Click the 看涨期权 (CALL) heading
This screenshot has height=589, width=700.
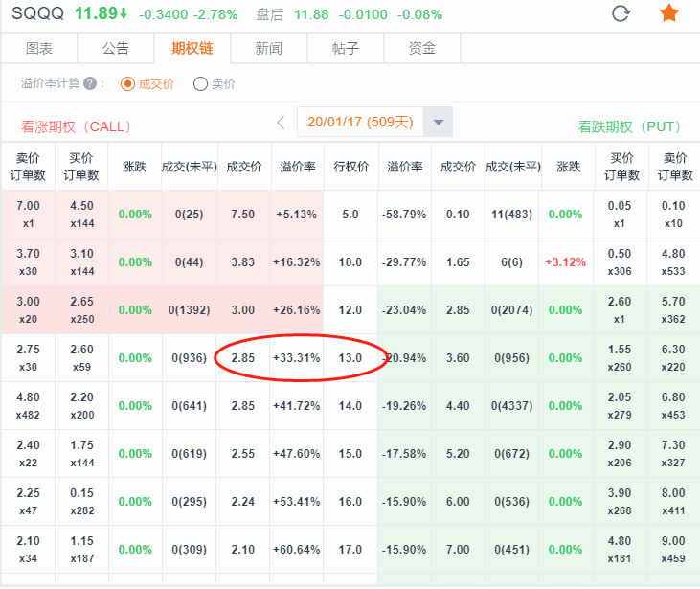76,126
